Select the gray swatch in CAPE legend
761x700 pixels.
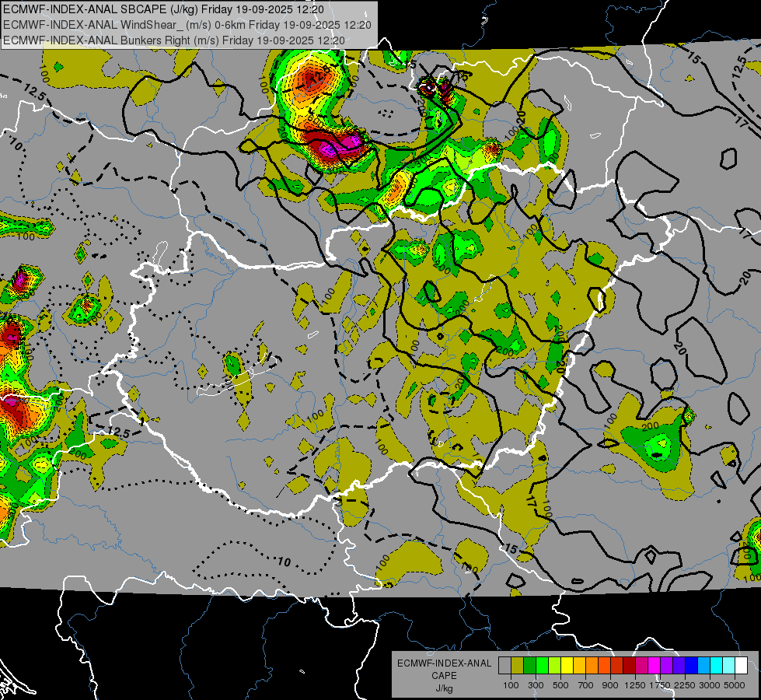pos(504,666)
